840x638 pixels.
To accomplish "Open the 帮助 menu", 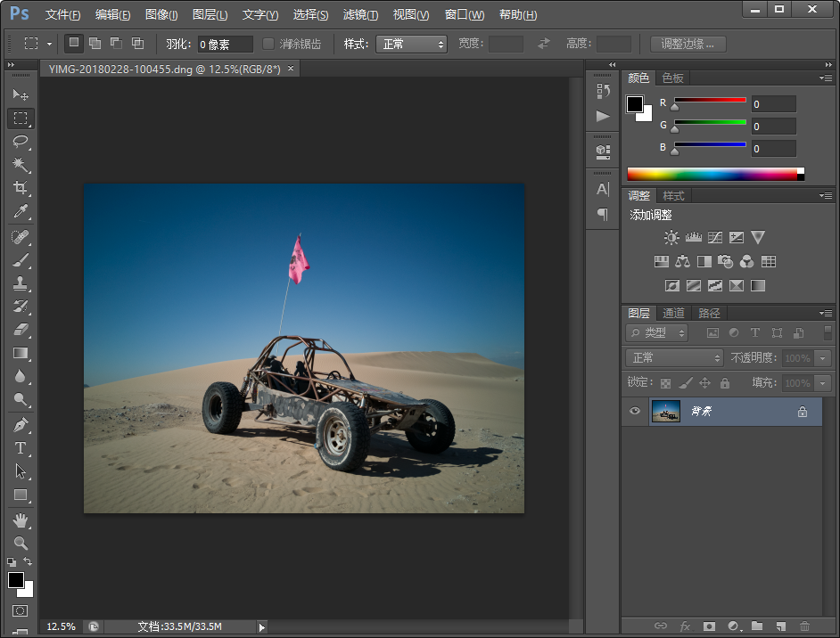I will click(x=517, y=14).
